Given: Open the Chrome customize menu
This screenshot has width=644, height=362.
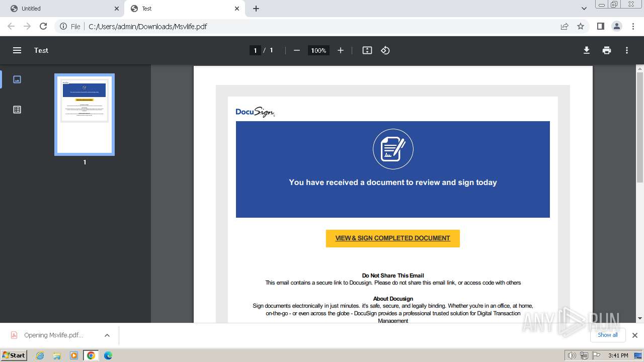Looking at the screenshot, I should [x=633, y=26].
